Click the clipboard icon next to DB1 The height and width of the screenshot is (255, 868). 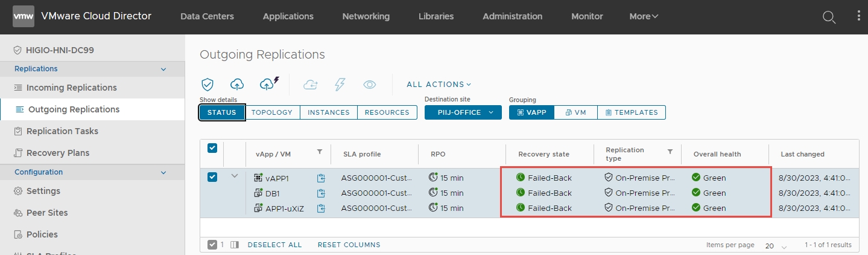pos(321,193)
